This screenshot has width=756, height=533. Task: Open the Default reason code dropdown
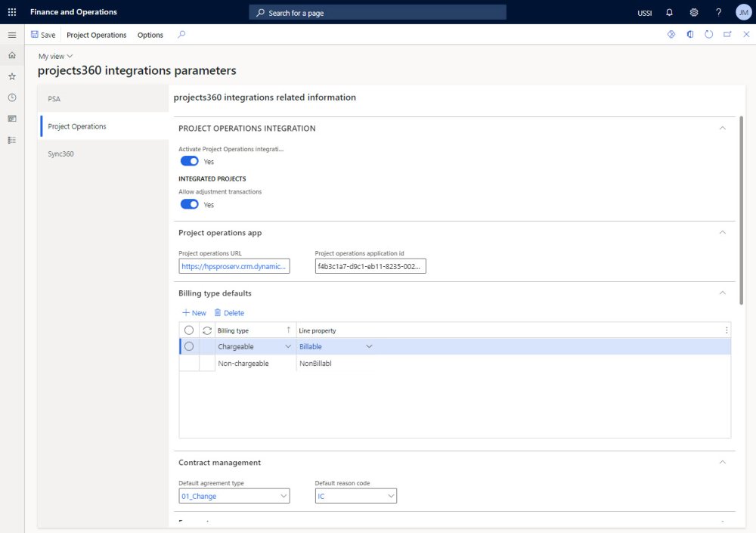pos(391,496)
